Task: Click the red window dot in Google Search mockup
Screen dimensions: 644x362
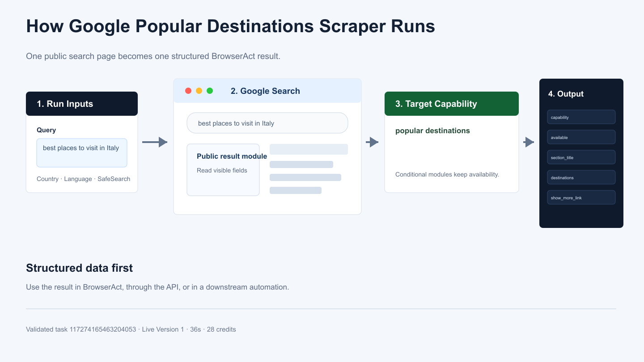Action: (188, 91)
